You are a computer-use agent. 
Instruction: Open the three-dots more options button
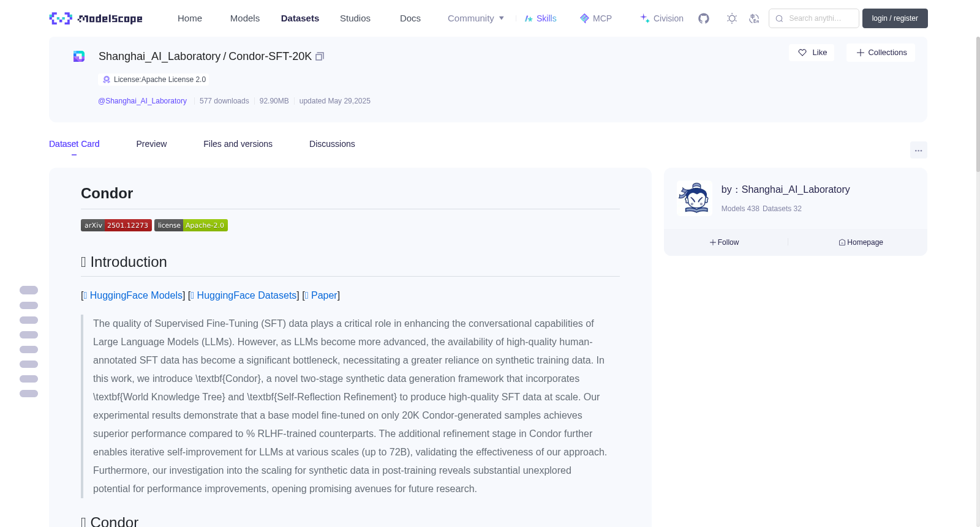(x=919, y=150)
